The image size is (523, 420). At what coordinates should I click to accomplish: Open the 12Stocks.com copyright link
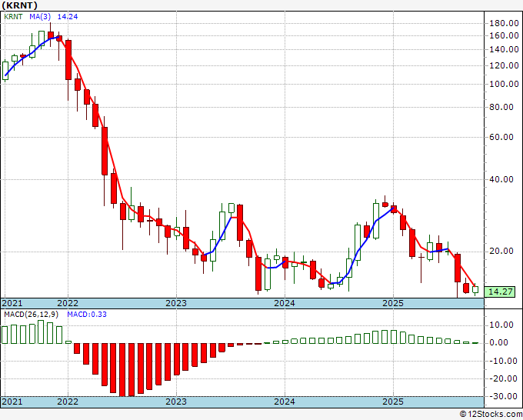point(491,415)
